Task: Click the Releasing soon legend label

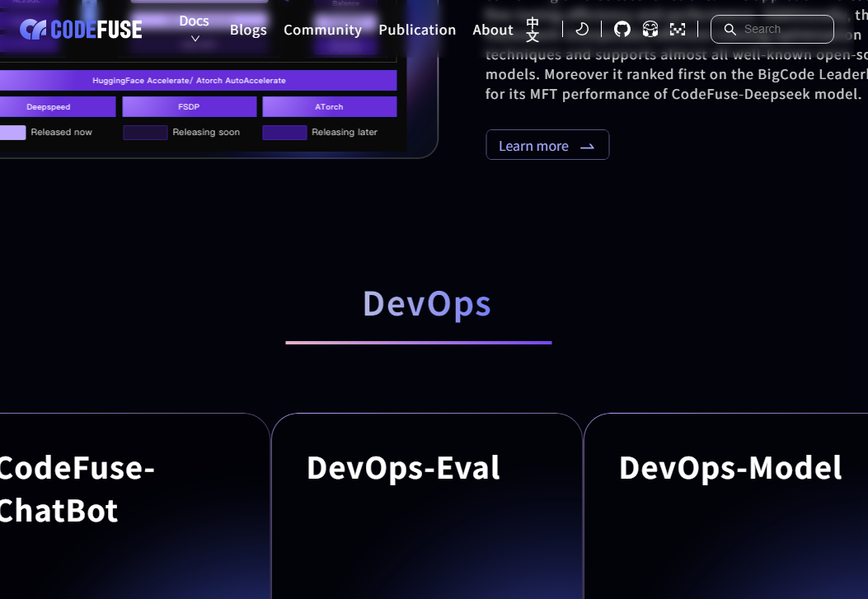Action: 206,132
